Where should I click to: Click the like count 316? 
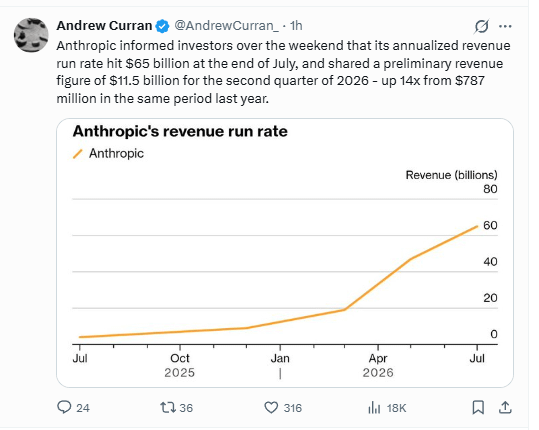coord(293,408)
